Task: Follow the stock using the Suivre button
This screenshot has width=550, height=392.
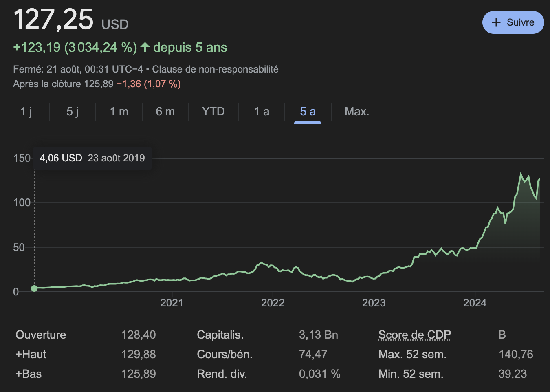Action: (x=513, y=22)
